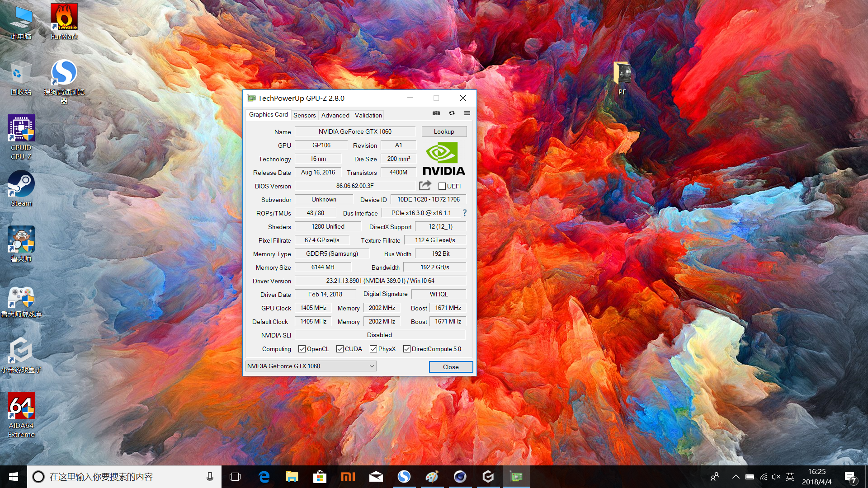Open the FurMark desktop shortcut
This screenshot has width=868, height=488.
pyautogui.click(x=64, y=22)
